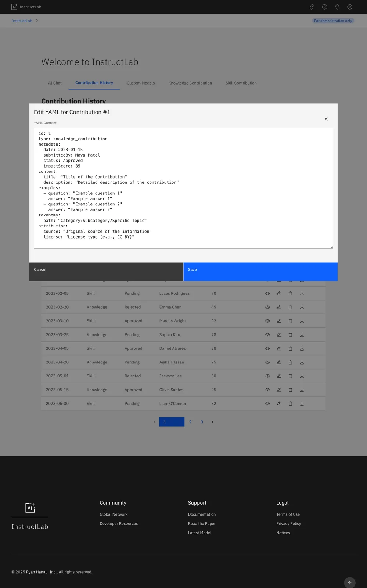
Task: Open the help question mark icon
Action: point(324,7)
